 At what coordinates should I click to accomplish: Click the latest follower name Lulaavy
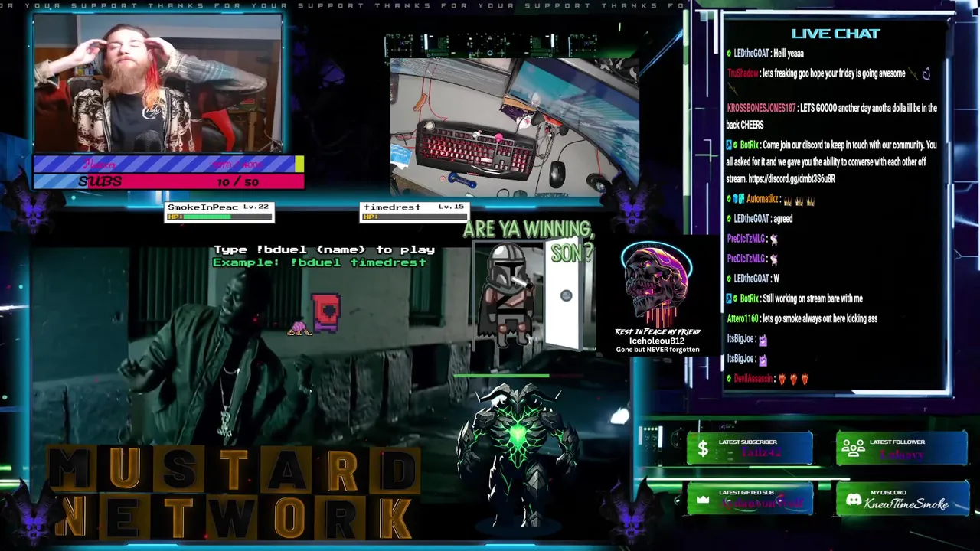tap(900, 454)
